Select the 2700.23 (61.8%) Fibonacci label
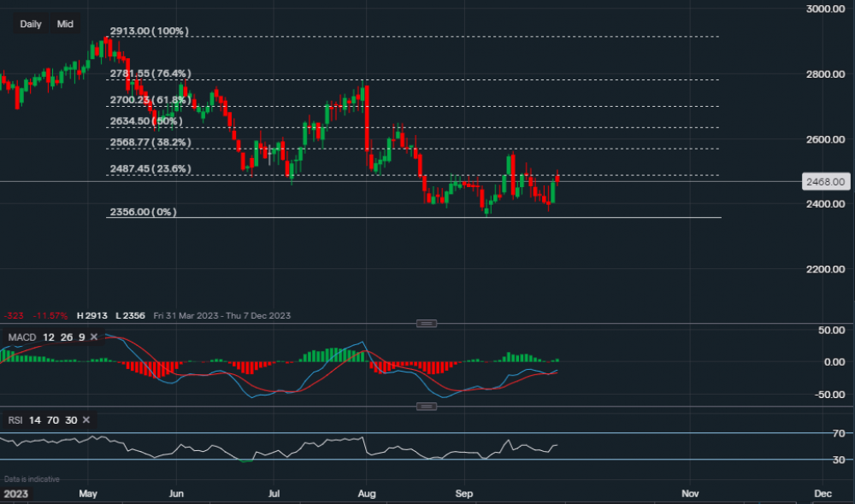The image size is (855, 504). point(150,101)
